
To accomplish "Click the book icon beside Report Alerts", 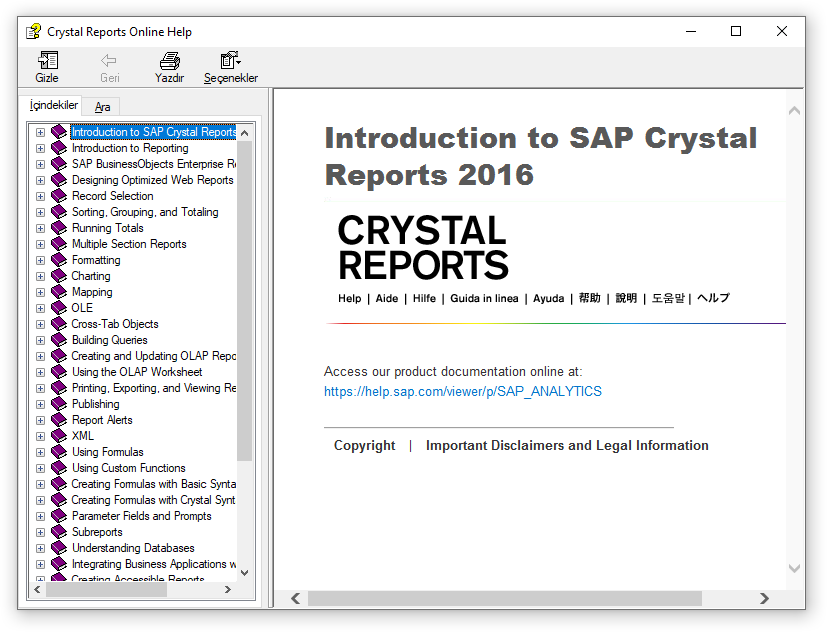I will (x=59, y=420).
